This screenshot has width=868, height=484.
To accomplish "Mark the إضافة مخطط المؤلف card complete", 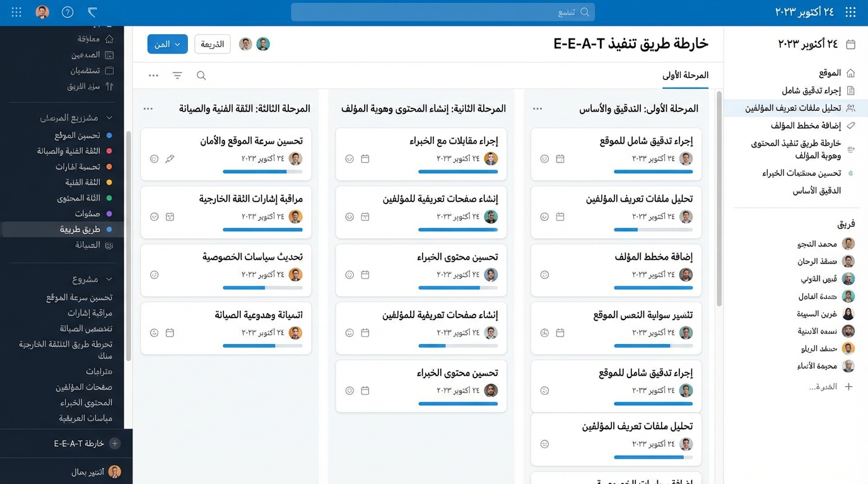I will click(x=544, y=275).
